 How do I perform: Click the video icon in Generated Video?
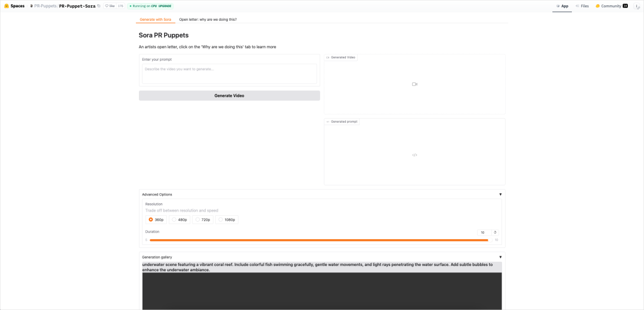tap(414, 84)
